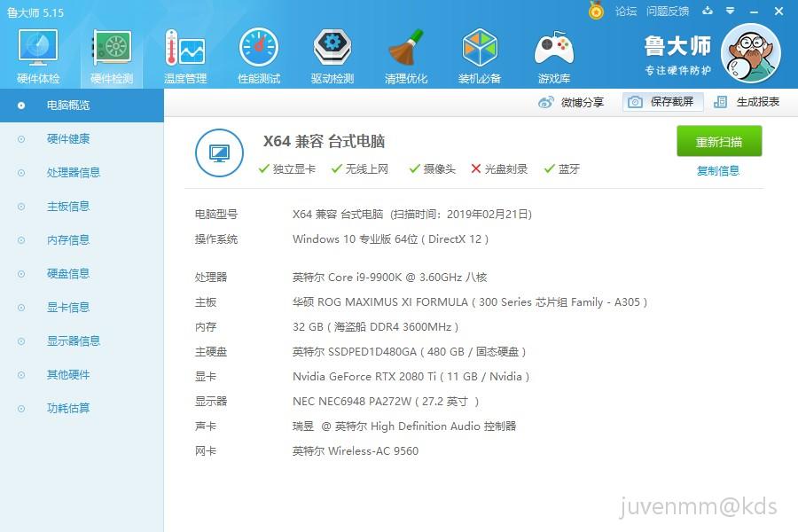The height and width of the screenshot is (532, 798).
Task: Open the 显卡信息 graphics card section
Action: [69, 307]
